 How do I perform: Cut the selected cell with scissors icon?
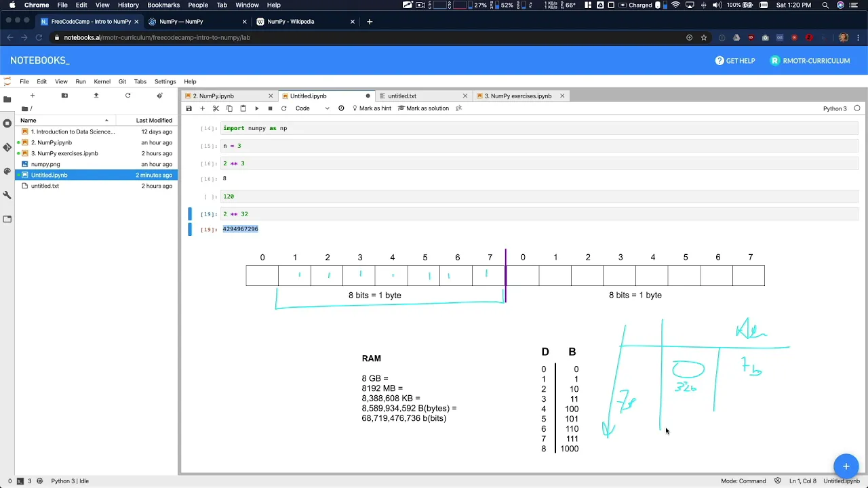pos(216,108)
